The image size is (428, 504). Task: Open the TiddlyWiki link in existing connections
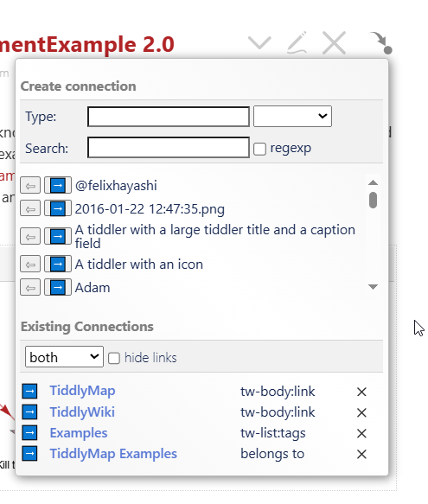(82, 412)
